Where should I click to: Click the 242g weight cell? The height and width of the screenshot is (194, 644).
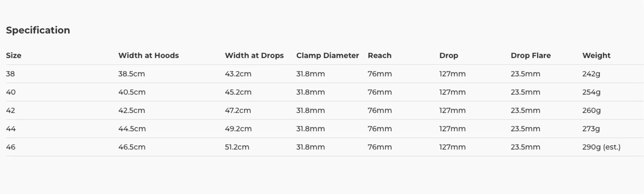click(591, 74)
